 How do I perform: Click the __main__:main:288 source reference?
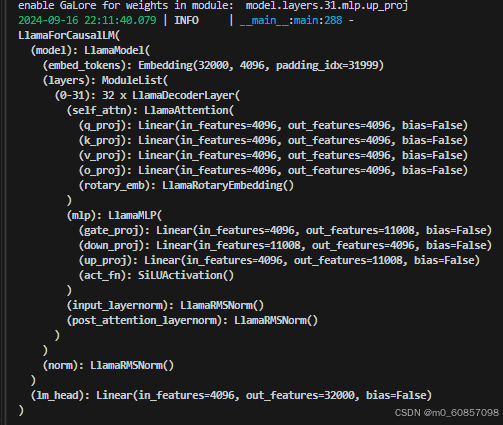291,20
